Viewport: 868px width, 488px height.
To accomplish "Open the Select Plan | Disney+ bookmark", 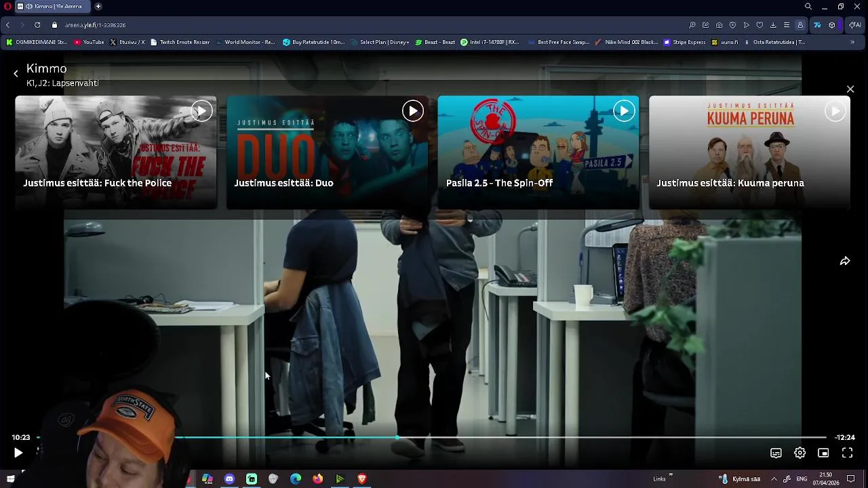I will point(380,42).
